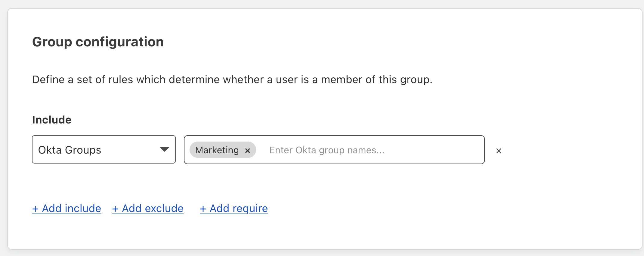Expand the rule type selector showing Okta Groups
The height and width of the screenshot is (256, 644).
pyautogui.click(x=104, y=150)
